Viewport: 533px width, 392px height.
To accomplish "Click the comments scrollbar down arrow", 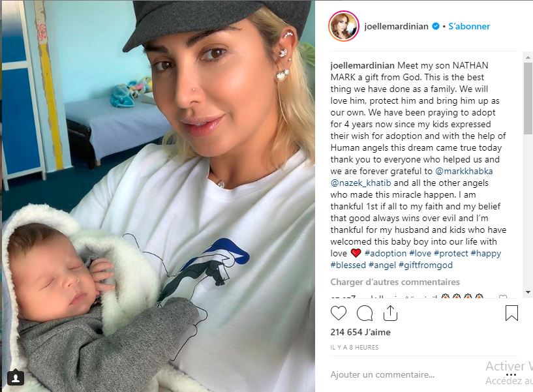I will click(528, 292).
